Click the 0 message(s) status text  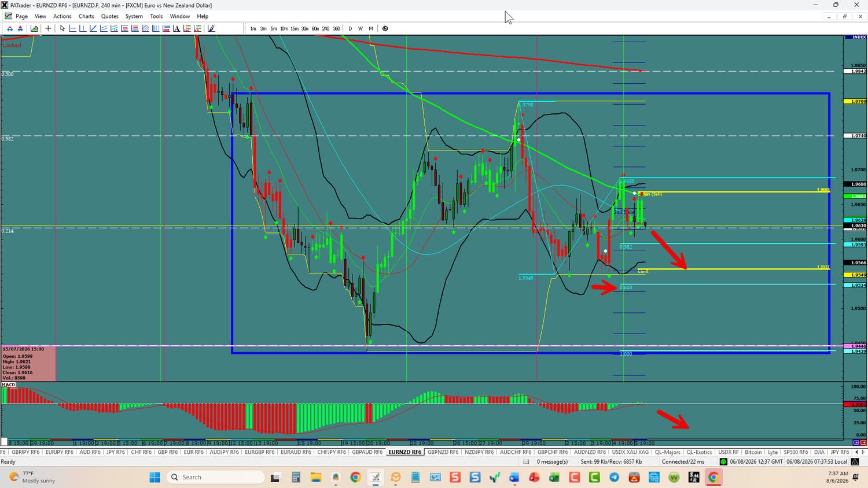pos(552,462)
